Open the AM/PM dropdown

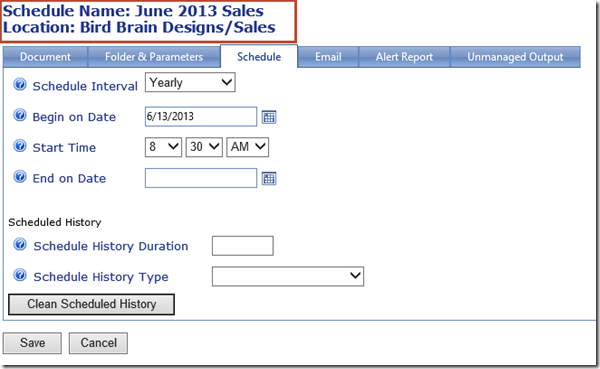[248, 147]
